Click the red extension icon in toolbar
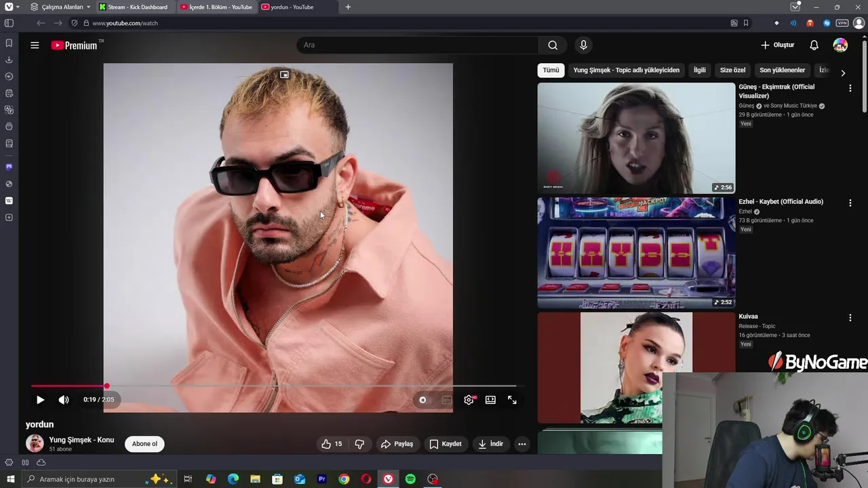Image resolution: width=868 pixels, height=488 pixels. tap(810, 23)
